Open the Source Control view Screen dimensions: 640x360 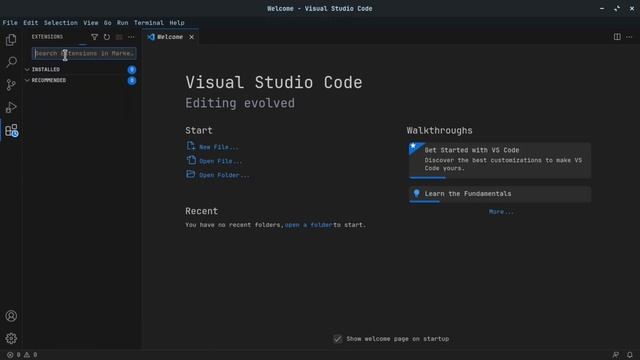tap(11, 85)
